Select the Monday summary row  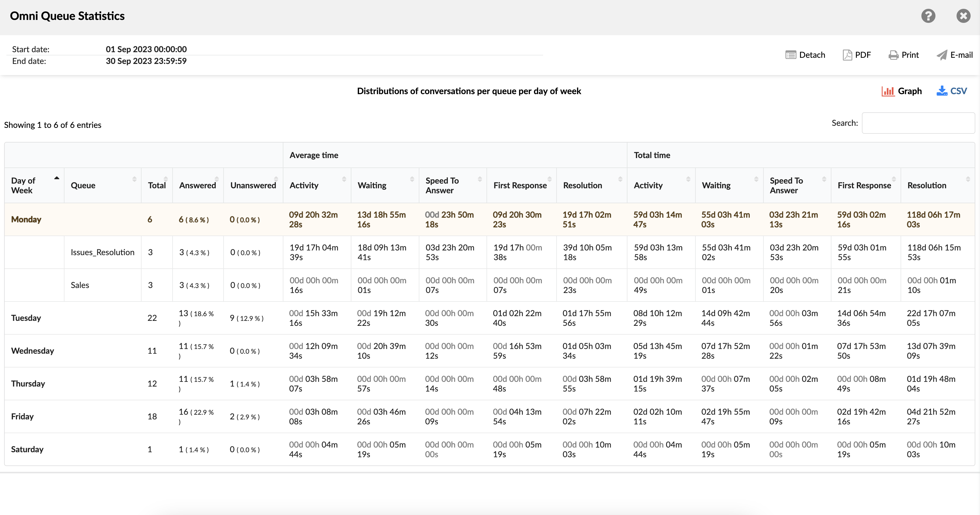point(26,220)
